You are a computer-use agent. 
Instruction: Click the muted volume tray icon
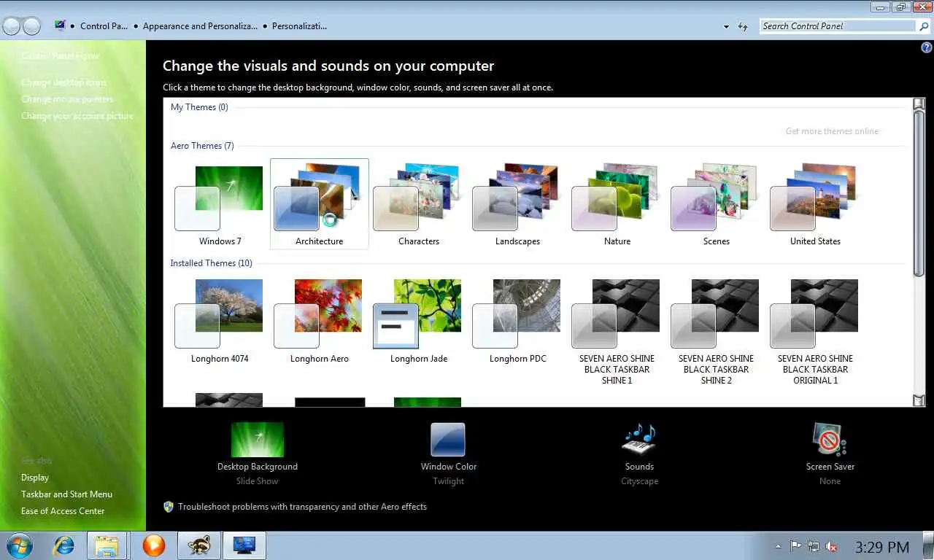coord(831,546)
